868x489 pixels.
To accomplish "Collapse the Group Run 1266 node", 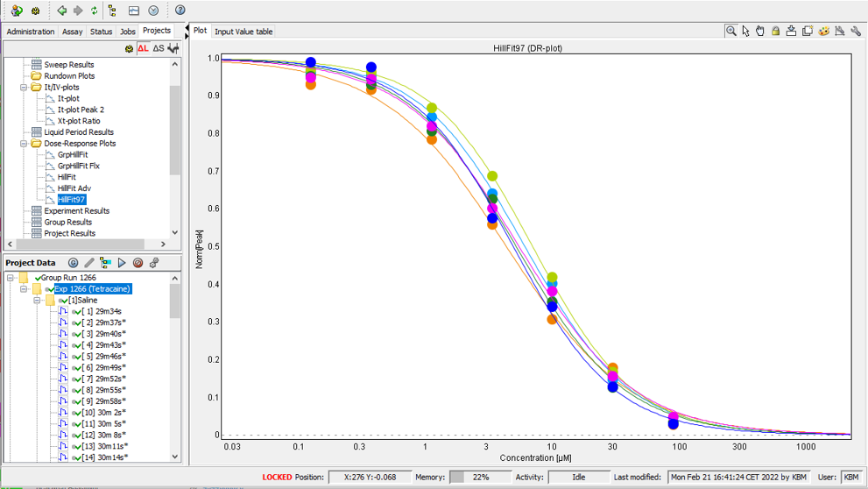I will 11,278.
